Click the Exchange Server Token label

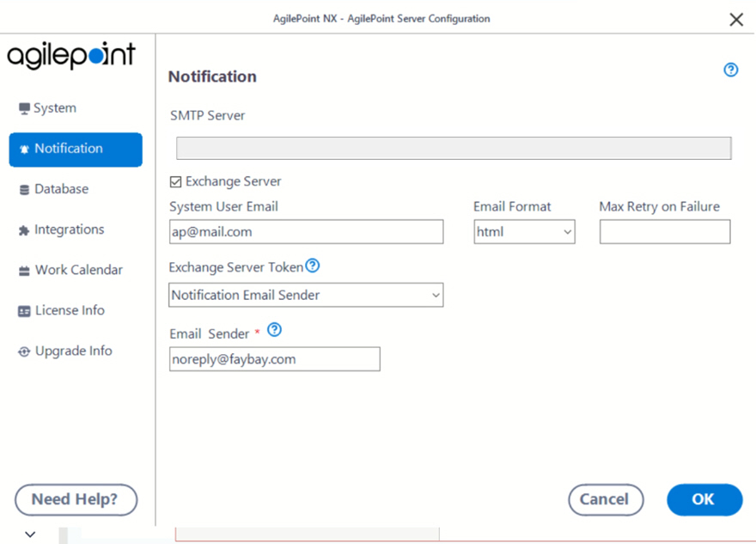[235, 267]
